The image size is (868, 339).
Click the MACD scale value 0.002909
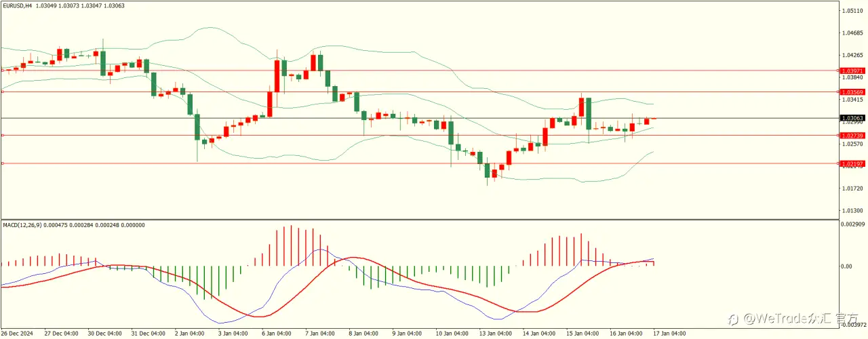point(852,223)
